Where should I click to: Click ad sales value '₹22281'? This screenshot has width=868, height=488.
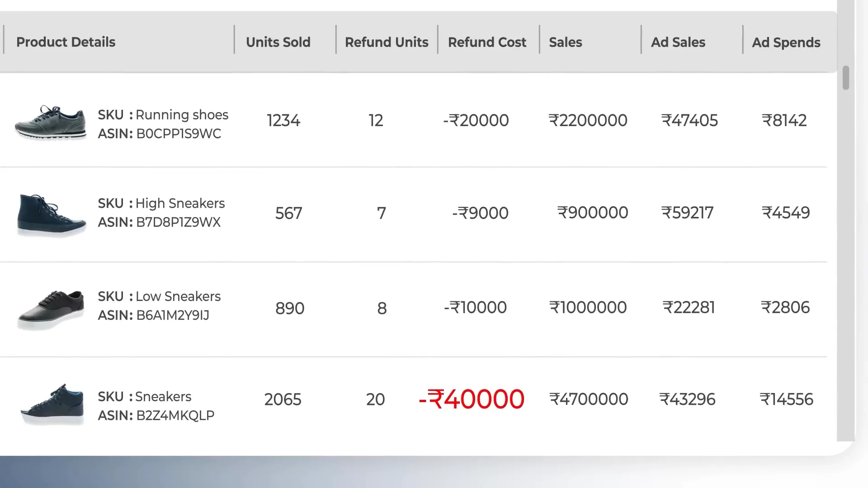pyautogui.click(x=689, y=308)
